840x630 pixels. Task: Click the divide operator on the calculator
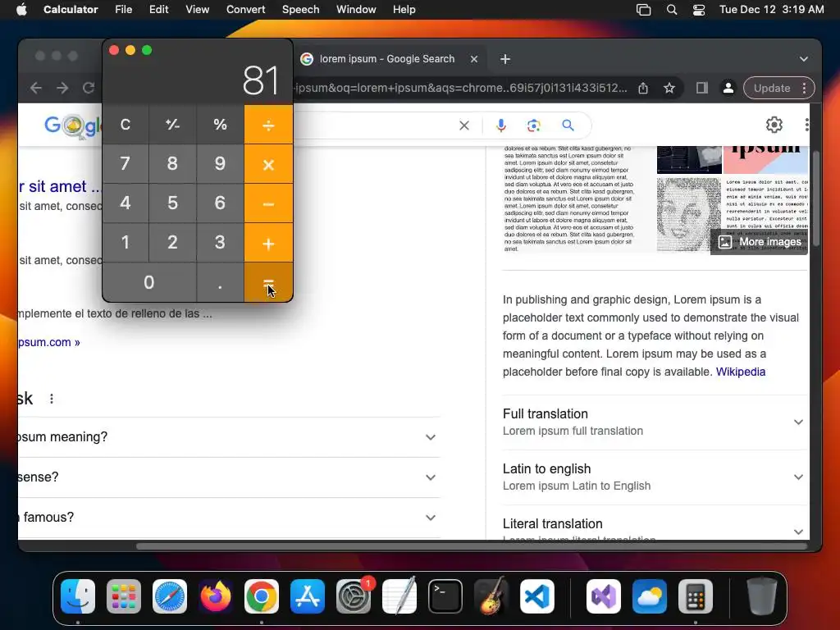[268, 125]
